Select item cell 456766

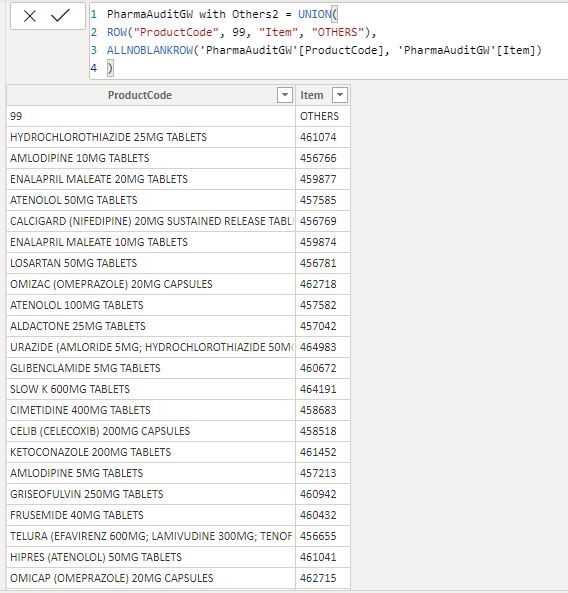coord(323,158)
